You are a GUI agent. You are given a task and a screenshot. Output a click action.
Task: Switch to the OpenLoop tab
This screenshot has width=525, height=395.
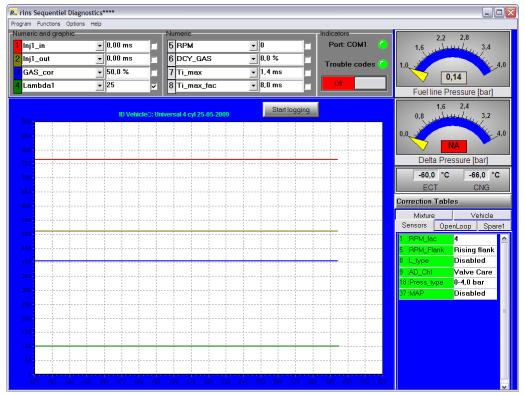[x=455, y=226]
